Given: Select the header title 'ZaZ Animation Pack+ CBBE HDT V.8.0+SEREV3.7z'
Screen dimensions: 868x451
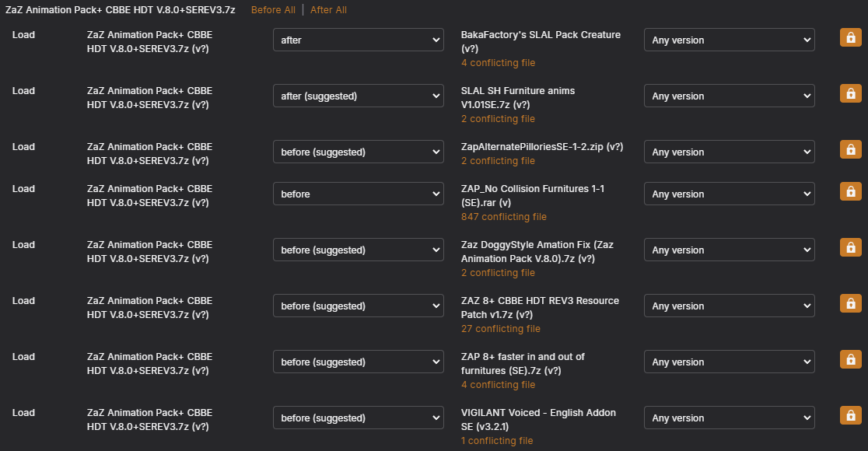Looking at the screenshot, I should [x=120, y=10].
